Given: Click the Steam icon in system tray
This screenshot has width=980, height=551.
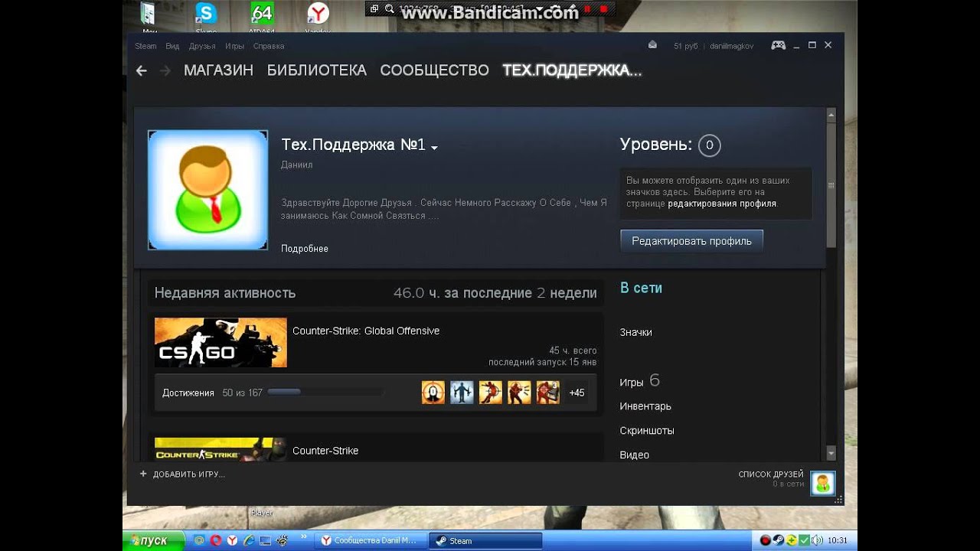Looking at the screenshot, I should 778,540.
